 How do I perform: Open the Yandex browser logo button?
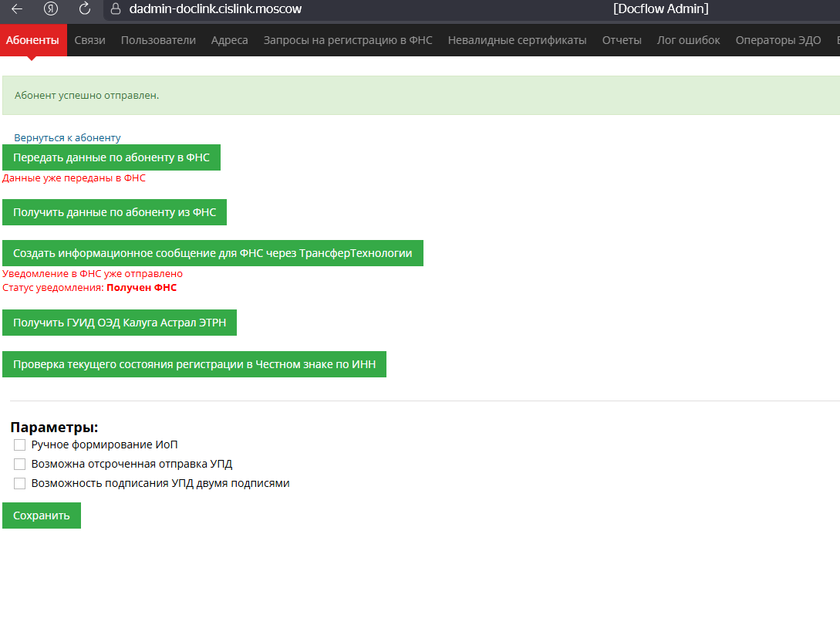click(51, 8)
